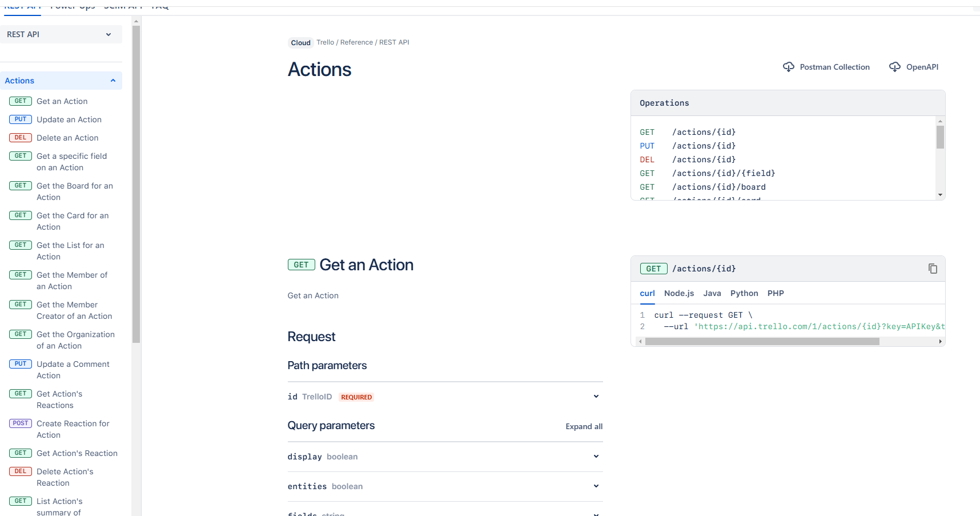The height and width of the screenshot is (516, 980).
Task: Open Get the Organization of an Action
Action: (75, 340)
